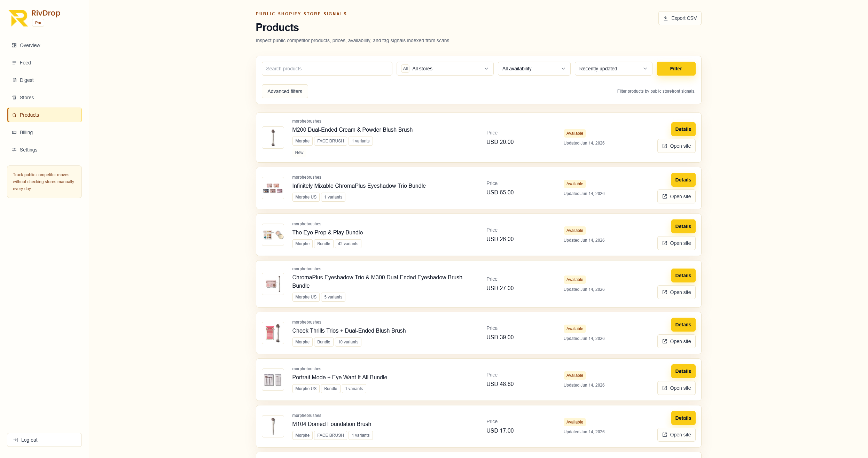Click external-link icon for Portrait Mode Bundle
The width and height of the screenshot is (868, 458).
(x=665, y=388)
